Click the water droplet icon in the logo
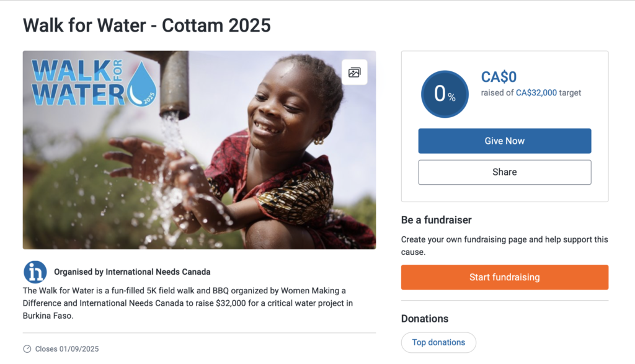This screenshot has width=635, height=364. click(x=143, y=84)
